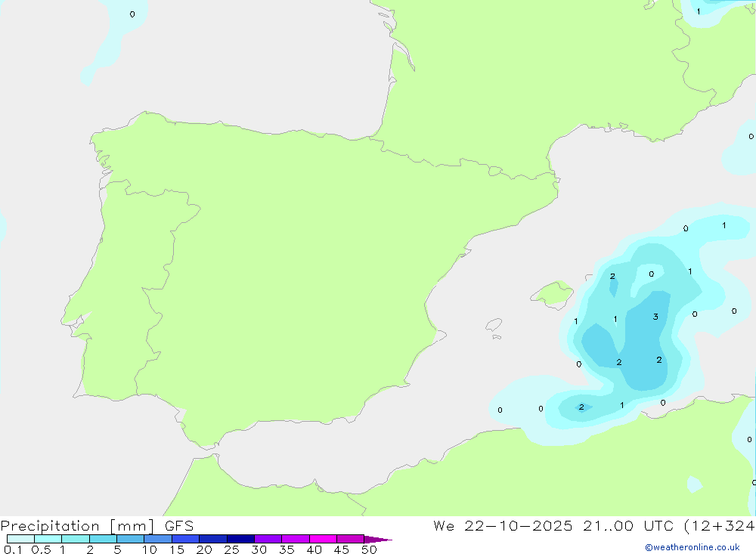Image resolution: width=756 pixels, height=554 pixels.
Task: Click the palest cyan 0.1–0.5 legend swatch
Action: pos(20,539)
